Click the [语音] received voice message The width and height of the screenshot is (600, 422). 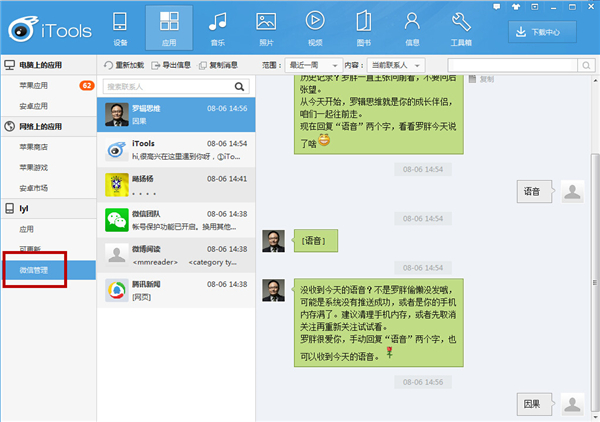pyautogui.click(x=315, y=241)
